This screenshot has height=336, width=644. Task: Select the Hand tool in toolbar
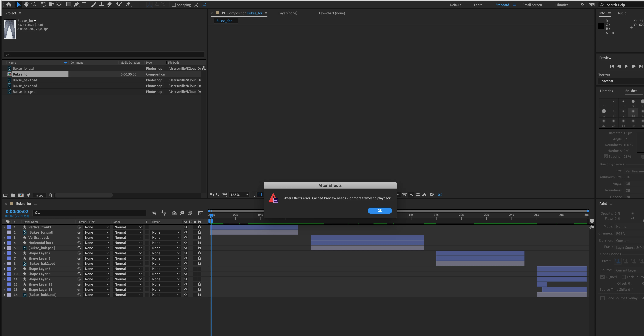26,4
